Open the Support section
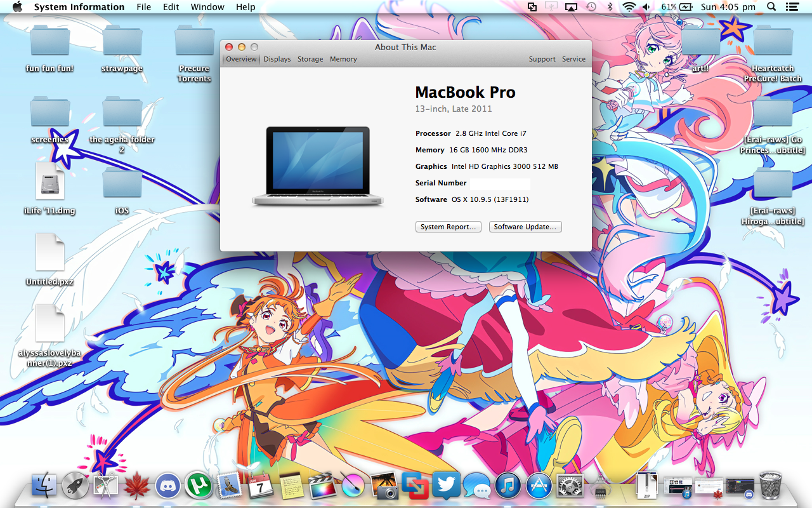812x508 pixels. (x=542, y=59)
